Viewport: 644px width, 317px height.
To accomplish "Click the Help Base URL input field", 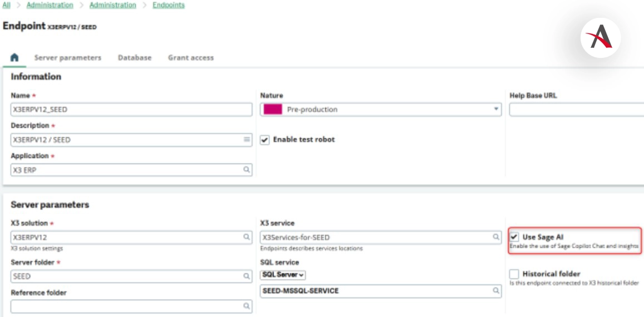I will 576,110.
